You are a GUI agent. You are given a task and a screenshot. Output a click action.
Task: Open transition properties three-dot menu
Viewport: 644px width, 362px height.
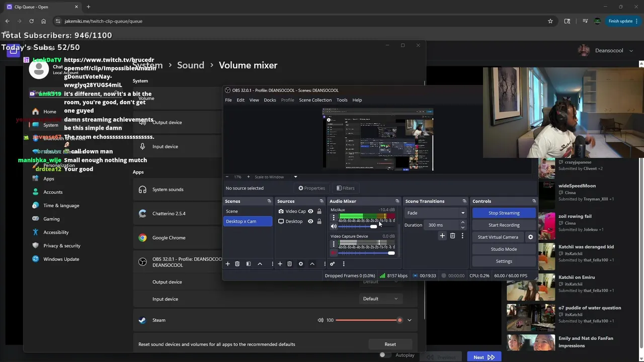click(462, 236)
